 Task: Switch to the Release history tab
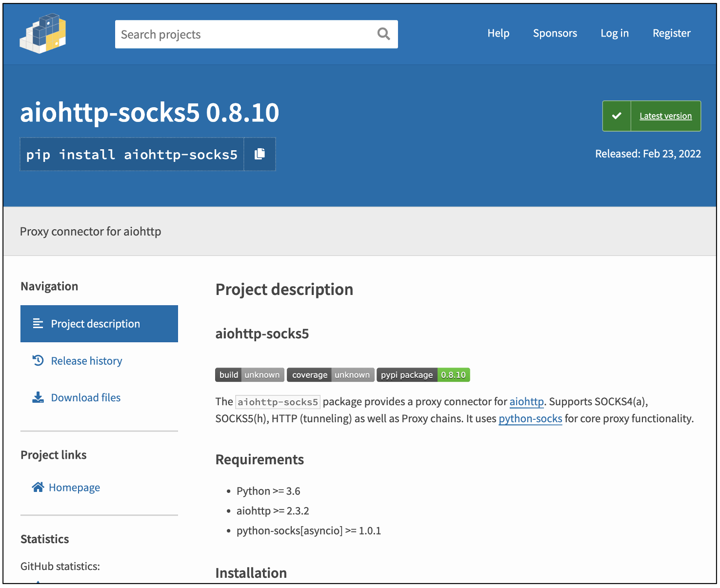[x=86, y=361]
